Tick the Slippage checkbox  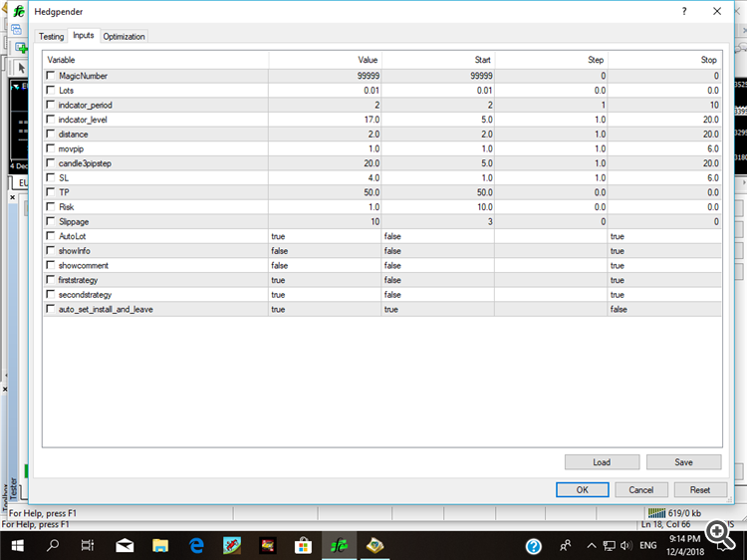pos(51,221)
